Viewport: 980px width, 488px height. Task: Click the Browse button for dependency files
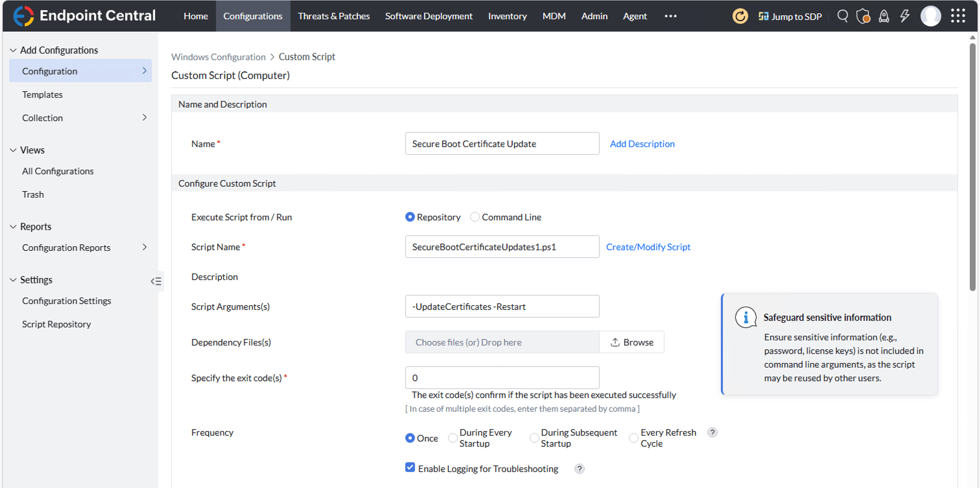click(632, 342)
